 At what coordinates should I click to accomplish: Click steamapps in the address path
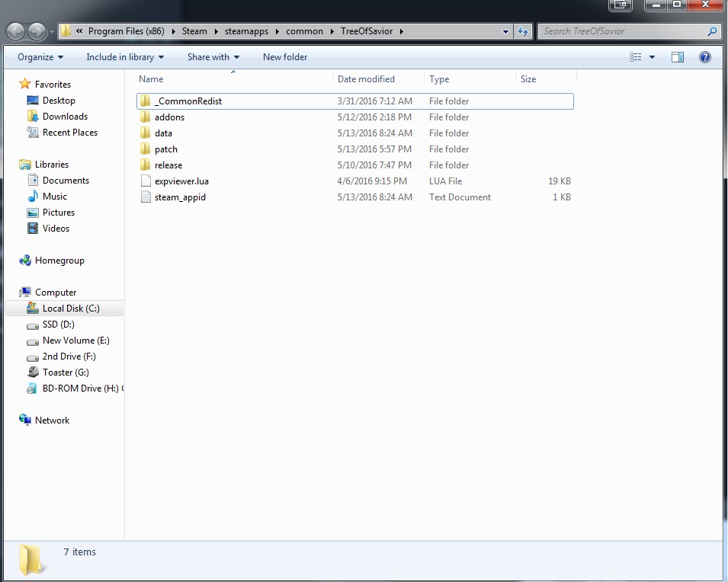pos(246,31)
